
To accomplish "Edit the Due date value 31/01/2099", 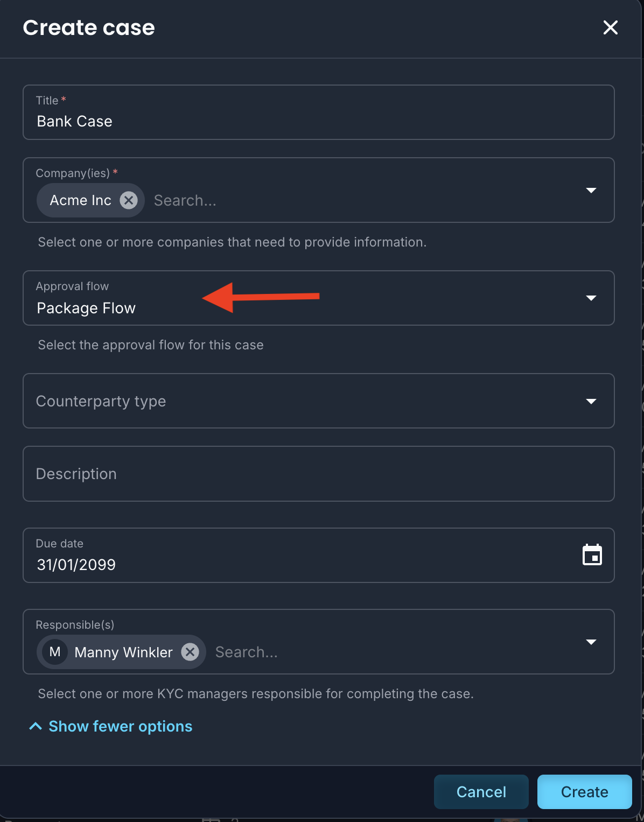I will [x=76, y=564].
